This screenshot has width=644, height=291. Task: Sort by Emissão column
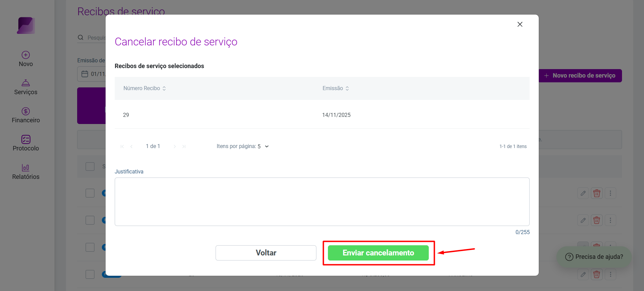[x=336, y=88]
